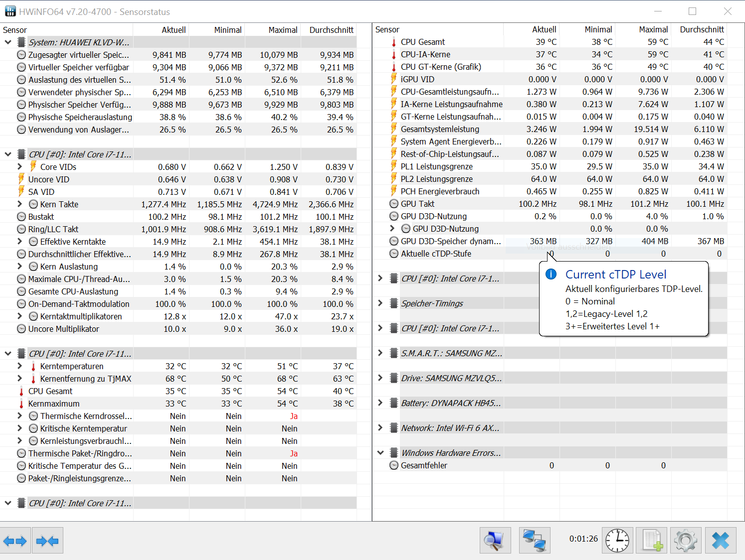Viewport: 745px width, 560px height.
Task: Collapse the Windows Hardware Errors section
Action: tap(380, 453)
